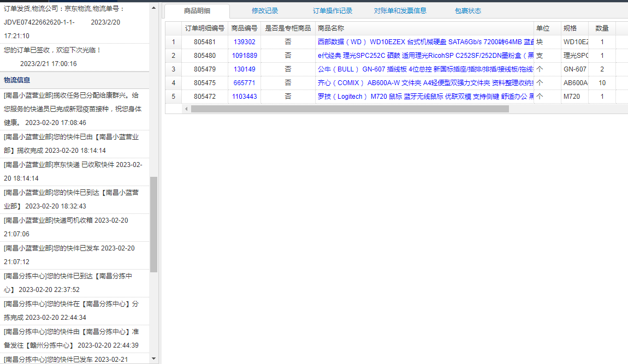This screenshot has height=364, width=628.
Task: Open product number link 665771
Action: click(x=244, y=83)
